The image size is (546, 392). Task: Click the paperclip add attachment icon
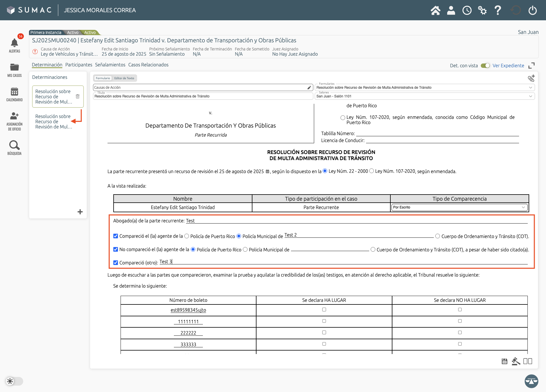tap(531, 78)
